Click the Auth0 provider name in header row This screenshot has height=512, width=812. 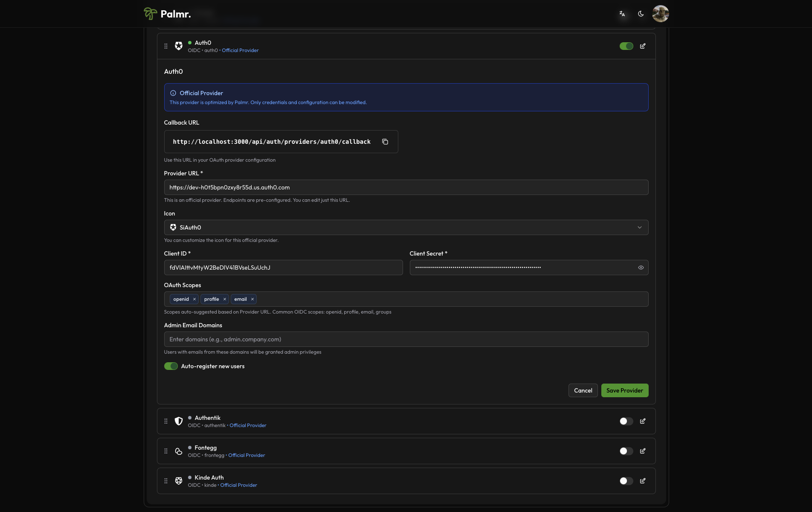pos(203,43)
